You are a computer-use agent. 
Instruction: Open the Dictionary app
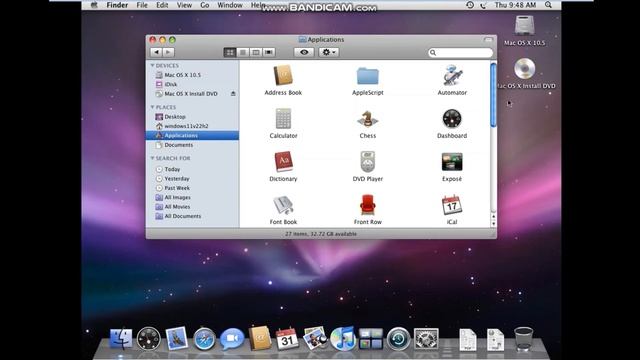[x=283, y=162]
